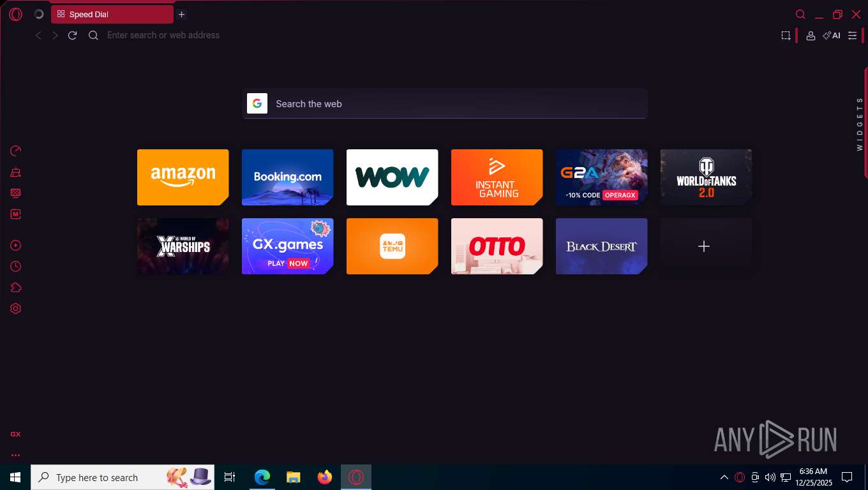Open Easy Setup sliders icon

[x=852, y=36]
